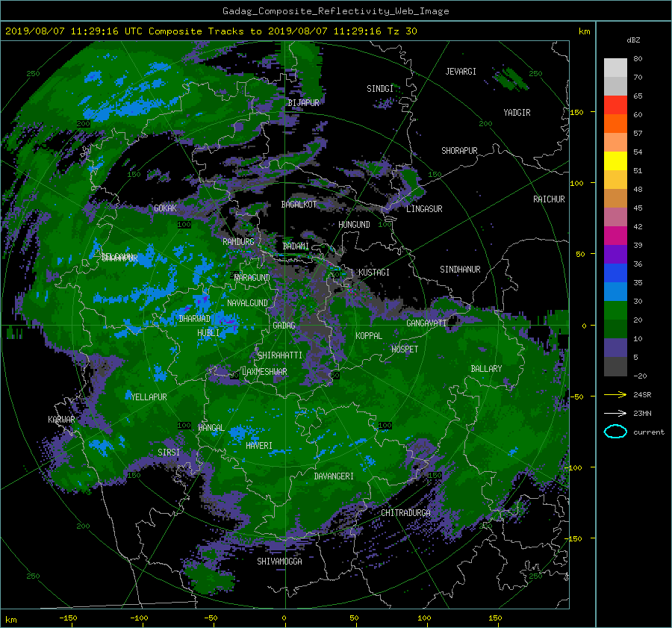Click the GADAG radar center label

(x=284, y=326)
